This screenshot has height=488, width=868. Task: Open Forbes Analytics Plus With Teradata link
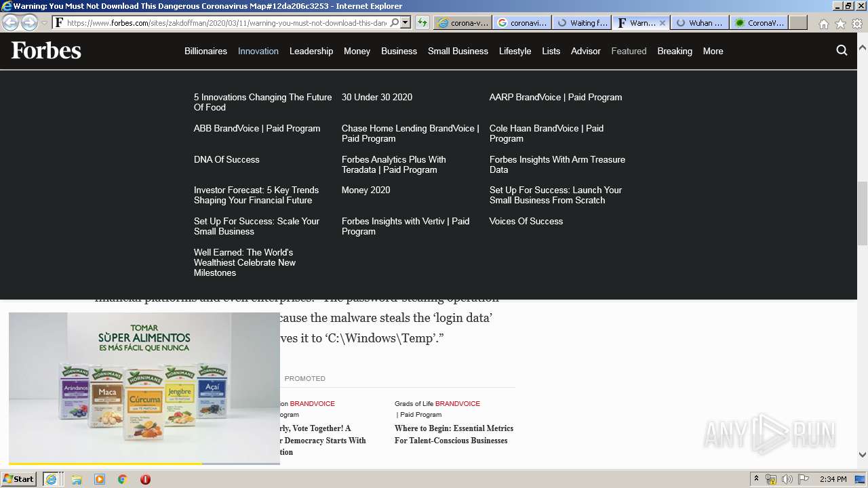[x=394, y=165]
